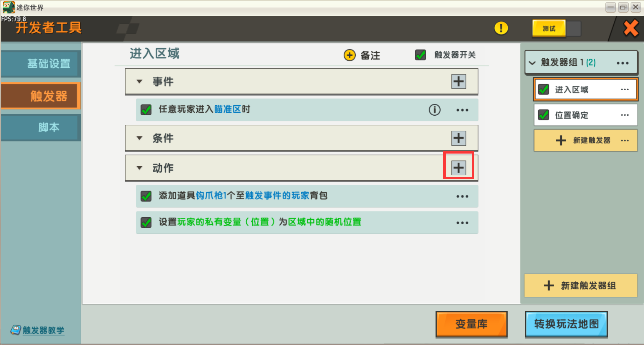Open info icon for 瞄准区 event

click(x=435, y=110)
